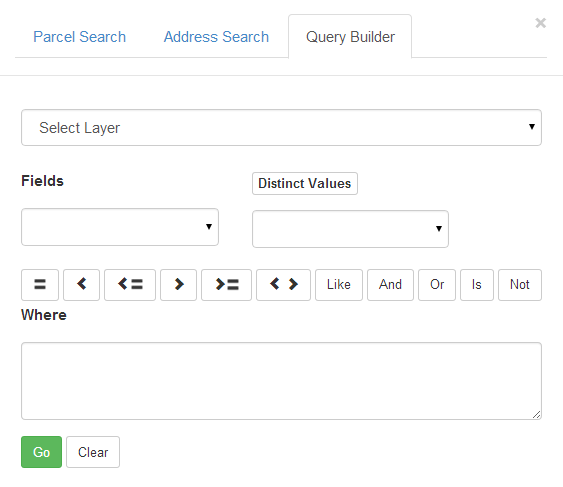
Task: Add the Not operator
Action: click(x=520, y=285)
